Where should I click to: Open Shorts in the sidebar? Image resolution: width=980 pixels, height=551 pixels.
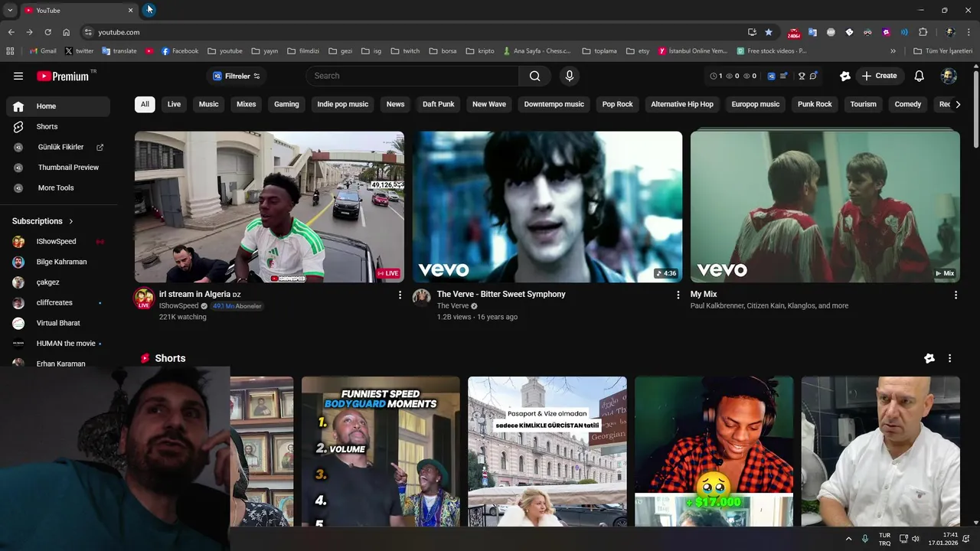[58, 126]
